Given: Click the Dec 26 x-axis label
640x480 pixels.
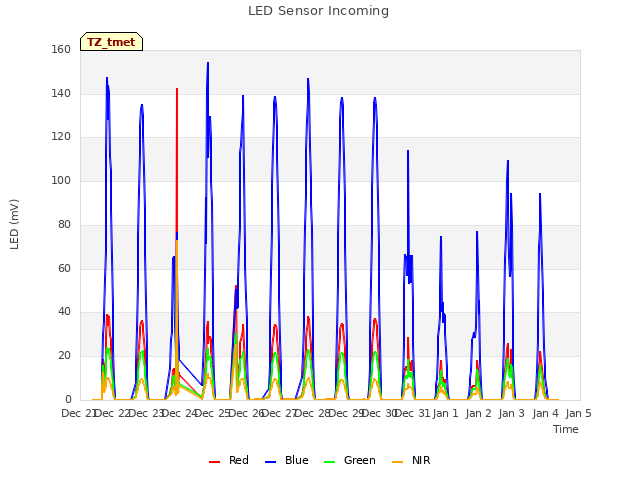Looking at the screenshot, I should [x=246, y=413].
